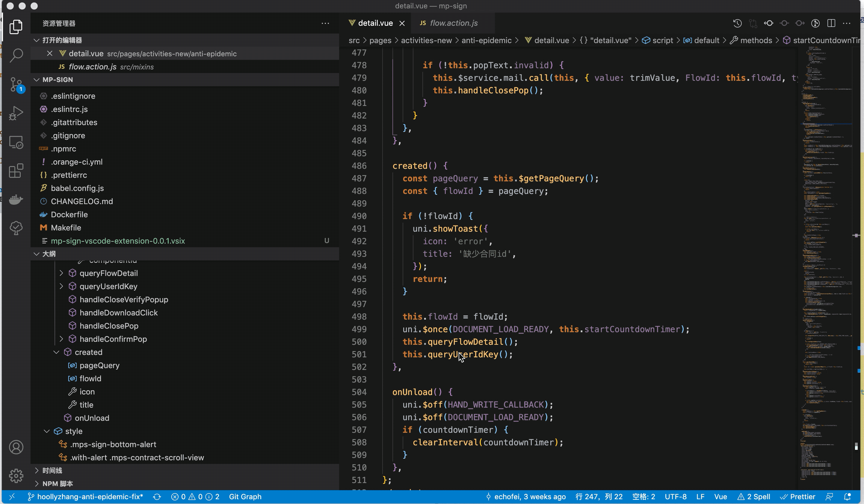Open Source Control view with badge
864x504 pixels.
(x=16, y=84)
